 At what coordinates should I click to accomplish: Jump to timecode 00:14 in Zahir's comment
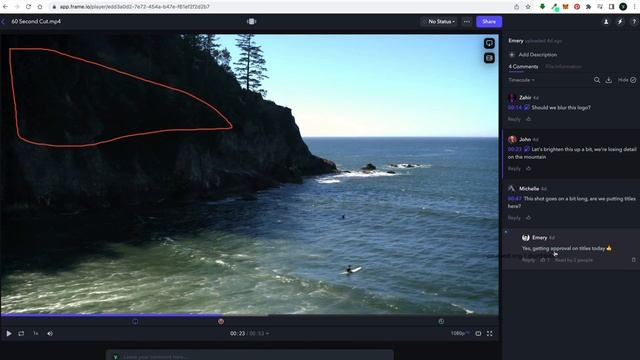(514, 107)
